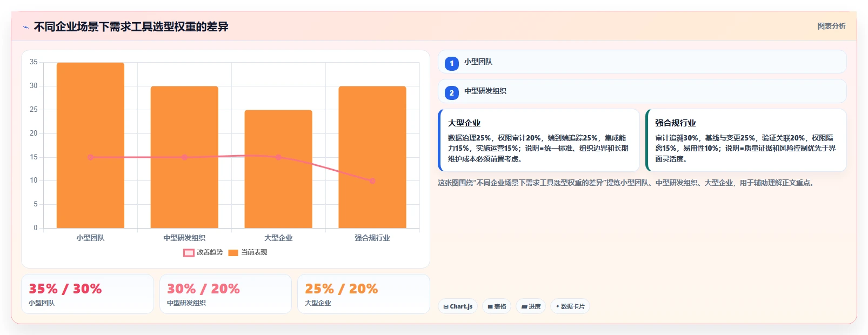Viewport: 868px width, 335px height.
Task: Click the 大型企业 orange bar
Action: tap(278, 169)
